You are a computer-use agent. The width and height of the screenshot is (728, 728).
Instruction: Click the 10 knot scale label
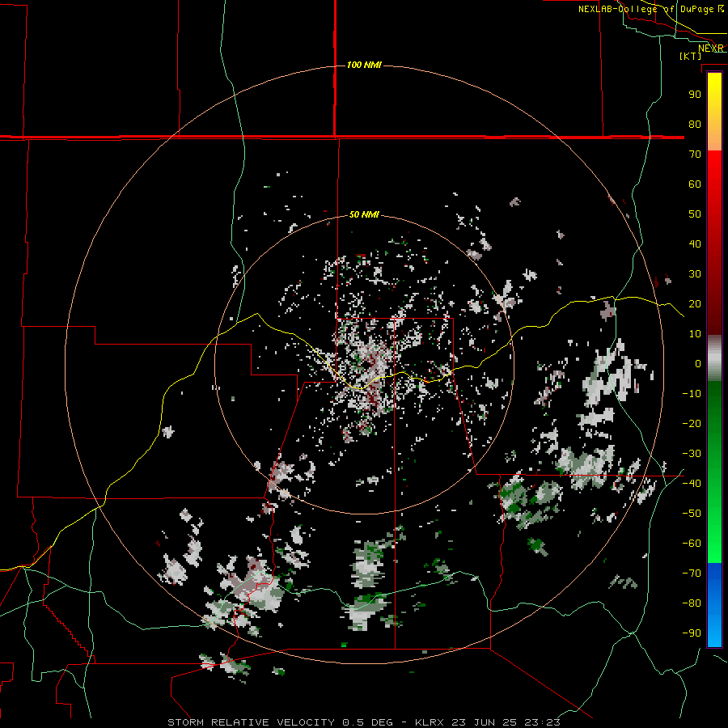[695, 334]
